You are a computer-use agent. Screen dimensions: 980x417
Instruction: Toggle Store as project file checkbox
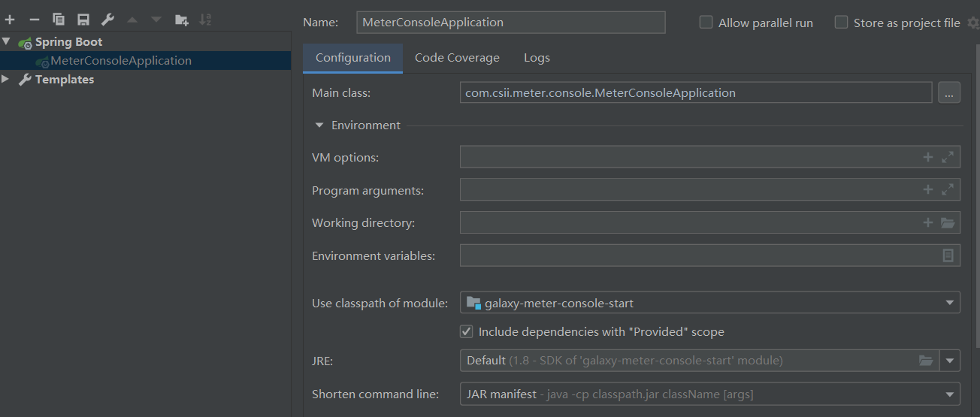click(x=841, y=23)
